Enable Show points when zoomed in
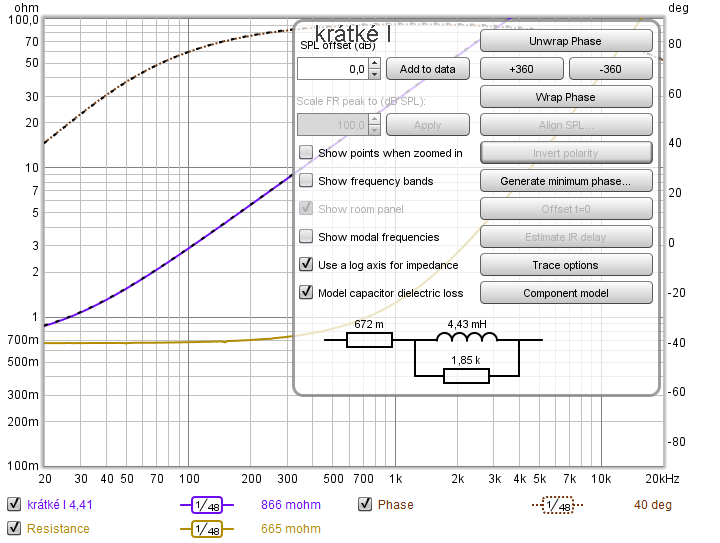The width and height of the screenshot is (720, 543). pyautogui.click(x=306, y=152)
